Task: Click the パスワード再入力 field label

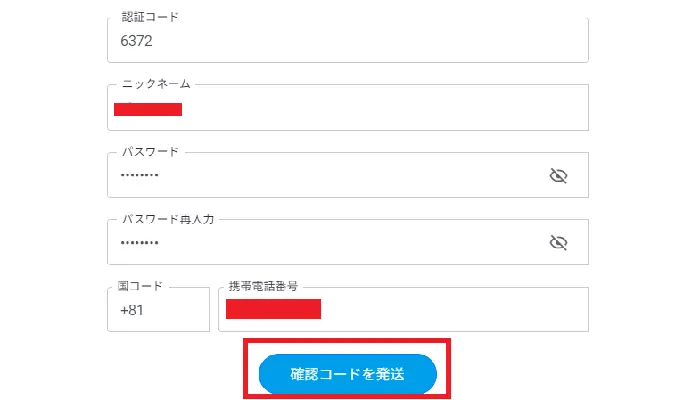Action: [x=168, y=219]
